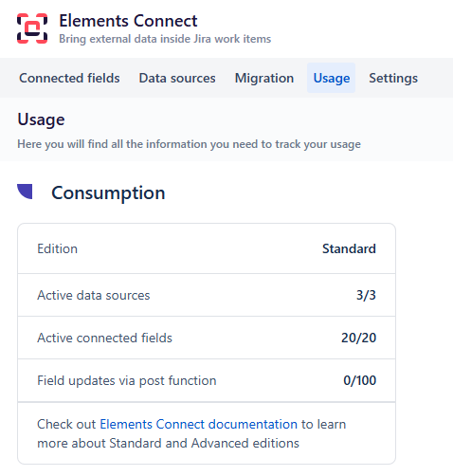Viewport: 453px width, 476px height.
Task: Click the Elements Connect logo icon
Action: tap(32, 28)
